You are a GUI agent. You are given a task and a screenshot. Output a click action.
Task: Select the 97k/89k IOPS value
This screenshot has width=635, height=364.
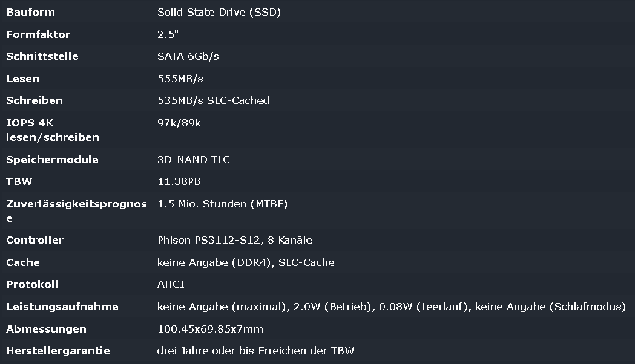[179, 123]
